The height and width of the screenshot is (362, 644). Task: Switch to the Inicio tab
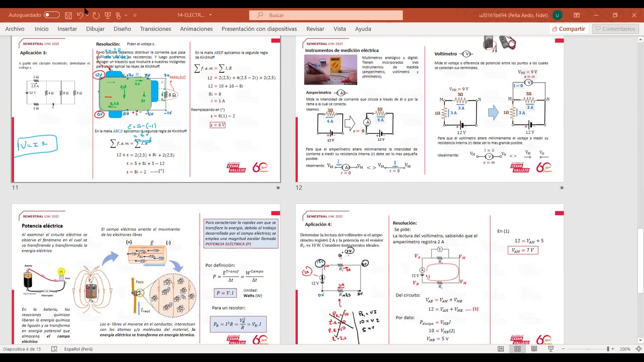[41, 29]
